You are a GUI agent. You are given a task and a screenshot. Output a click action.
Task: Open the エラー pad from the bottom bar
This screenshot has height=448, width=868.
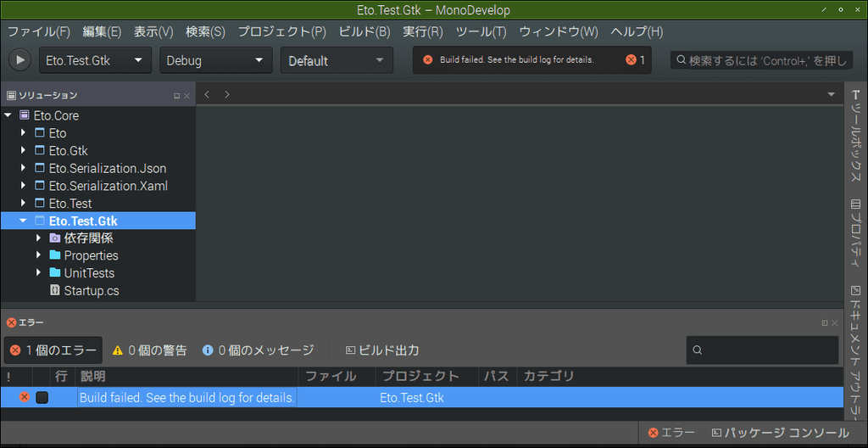click(x=671, y=433)
